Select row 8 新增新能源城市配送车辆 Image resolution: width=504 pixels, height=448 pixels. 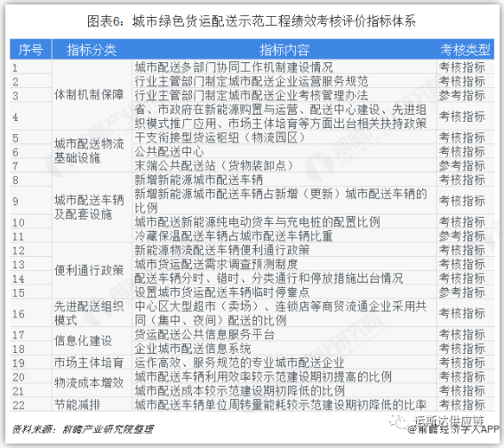(198, 180)
